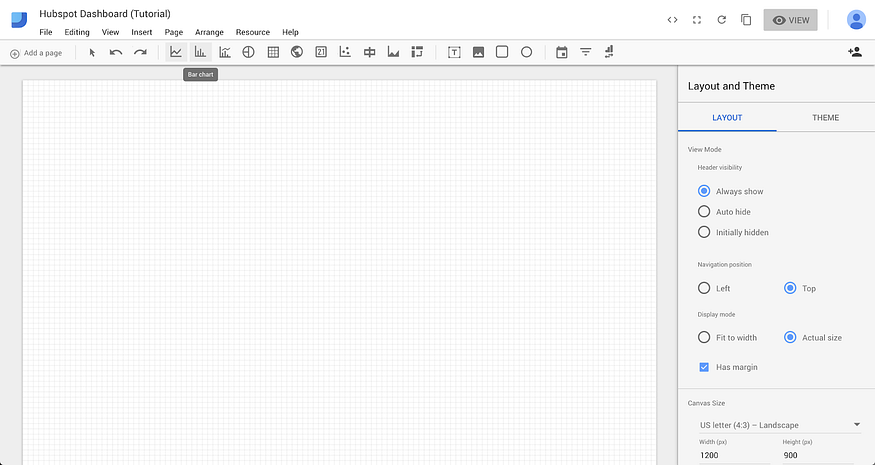
Task: Undo the last action
Action: pyautogui.click(x=116, y=52)
